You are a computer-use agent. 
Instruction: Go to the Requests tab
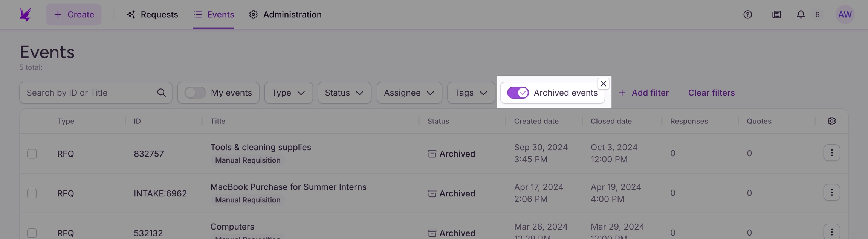153,14
